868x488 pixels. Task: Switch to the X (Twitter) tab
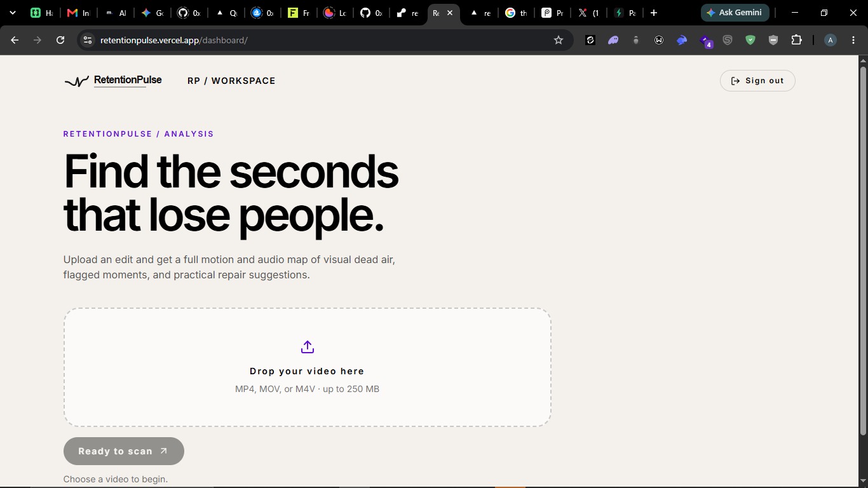pyautogui.click(x=588, y=13)
